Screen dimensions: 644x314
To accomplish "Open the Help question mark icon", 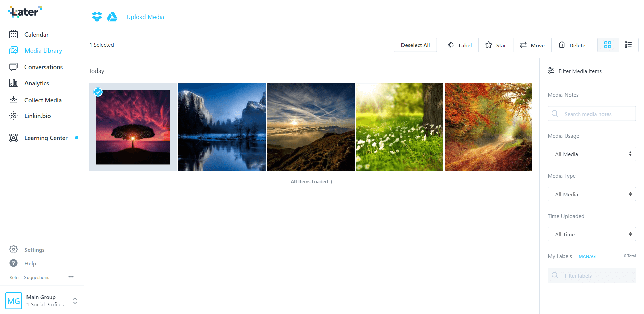I will 13,263.
